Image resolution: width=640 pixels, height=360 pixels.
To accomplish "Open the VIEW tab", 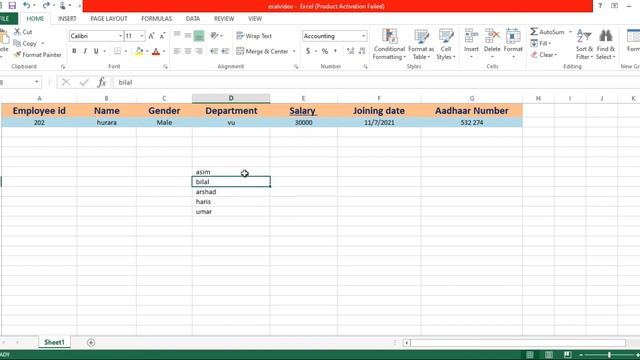I will 255,19.
